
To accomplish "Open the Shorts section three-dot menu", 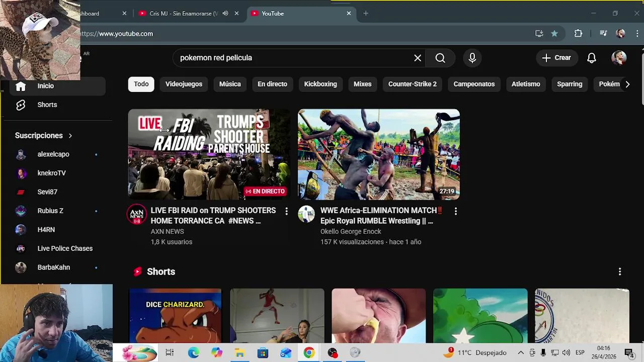I will point(620,271).
